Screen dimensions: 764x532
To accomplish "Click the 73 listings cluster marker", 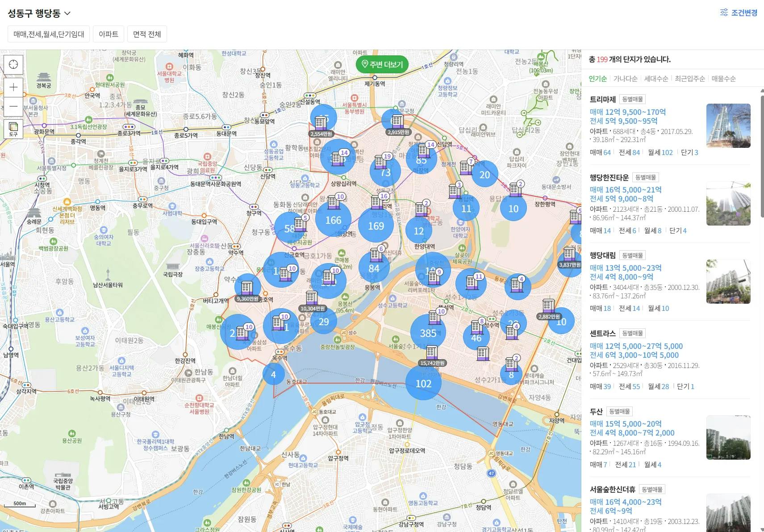I will coord(385,172).
